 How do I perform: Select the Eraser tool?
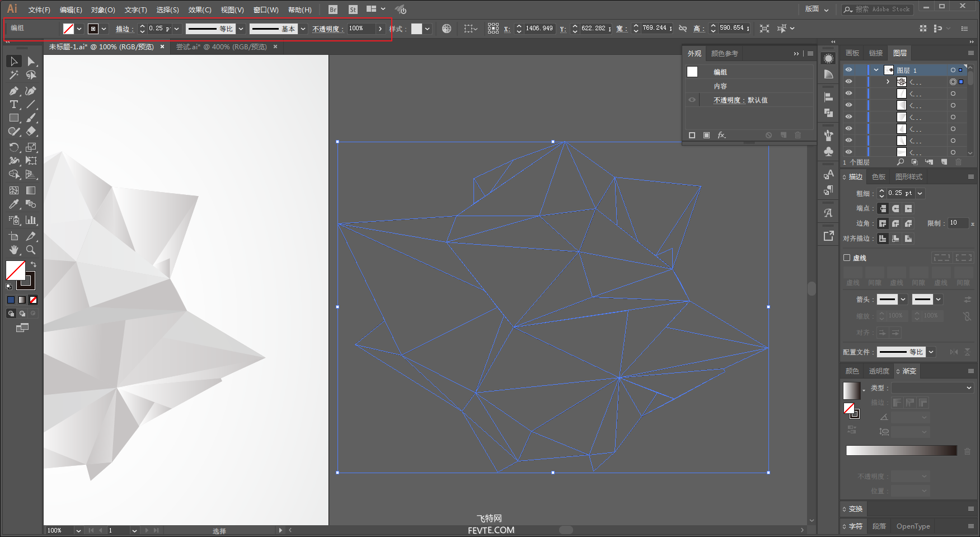tap(31, 132)
